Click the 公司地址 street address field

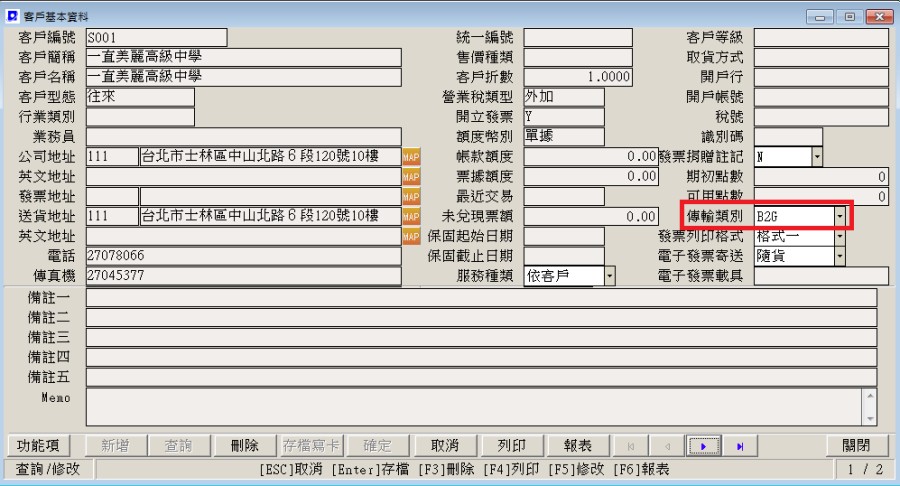point(271,157)
